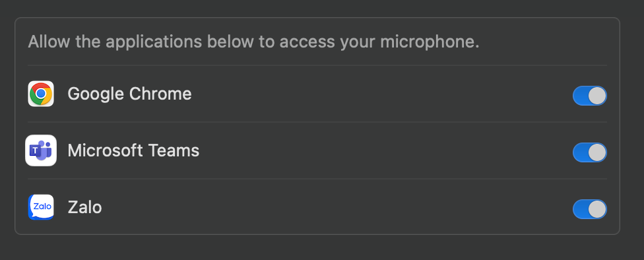This screenshot has width=644, height=260.
Task: Select the Microsoft Teams name label
Action: pos(133,150)
